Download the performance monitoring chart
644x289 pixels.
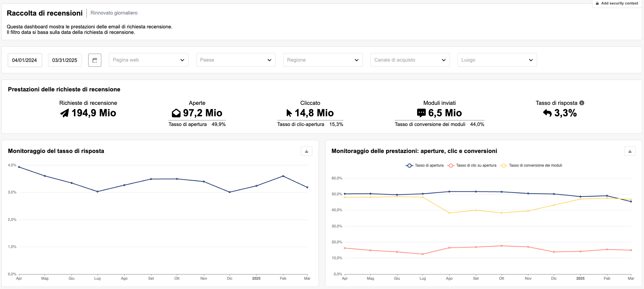(630, 151)
